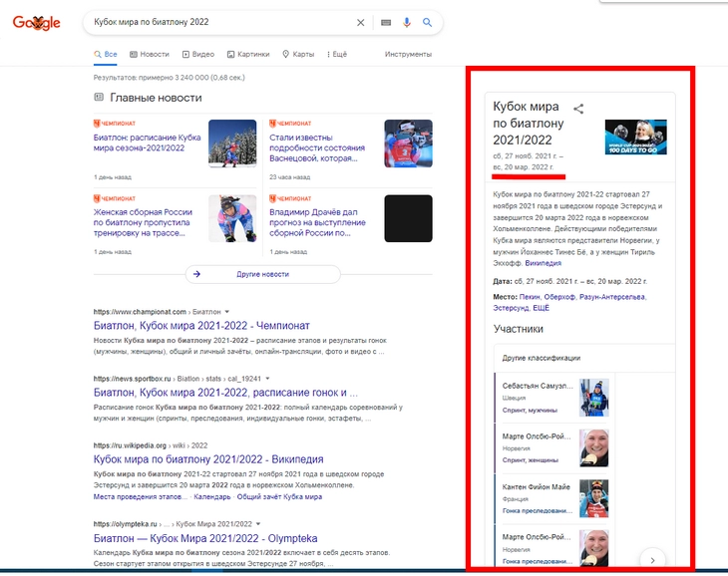Screen dimensions: 728x576
Task: Open the black news thumbnail
Action: [408, 218]
